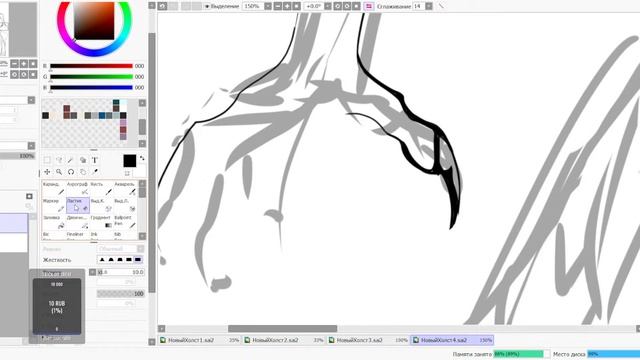Viewport: 640px width, 360px height.
Task: Open the brush size multiplier dropdown
Action: [93, 272]
